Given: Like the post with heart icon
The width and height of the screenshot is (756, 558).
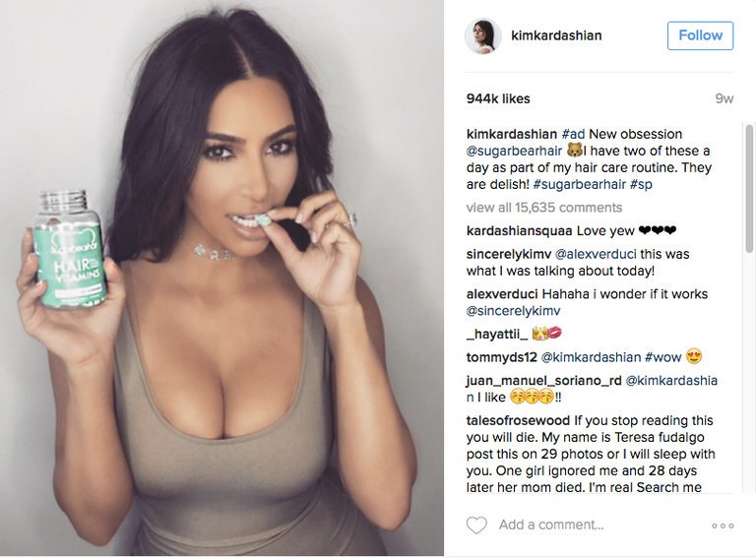Looking at the screenshot, I should pos(476,525).
